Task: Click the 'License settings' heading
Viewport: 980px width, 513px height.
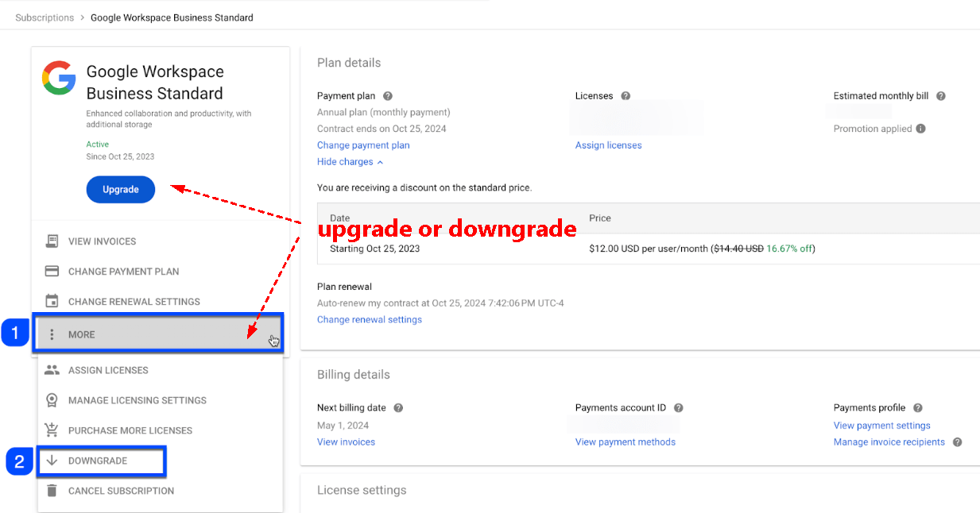Action: tap(362, 490)
